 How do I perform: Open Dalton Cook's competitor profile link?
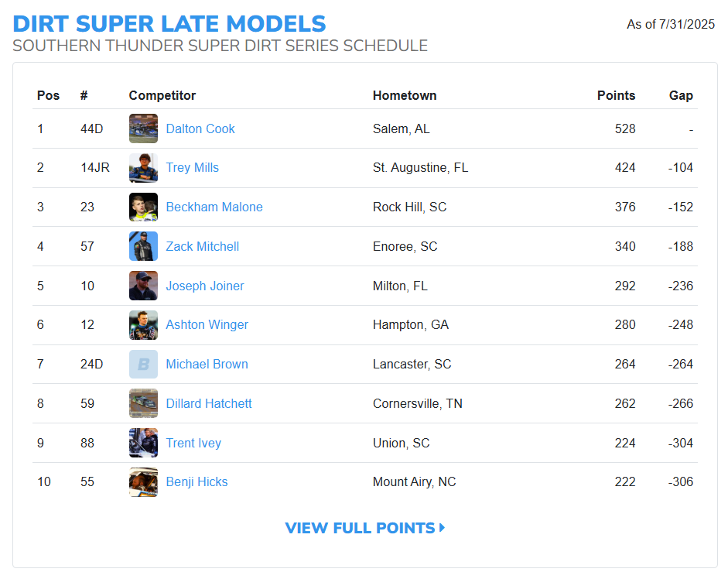coord(200,128)
